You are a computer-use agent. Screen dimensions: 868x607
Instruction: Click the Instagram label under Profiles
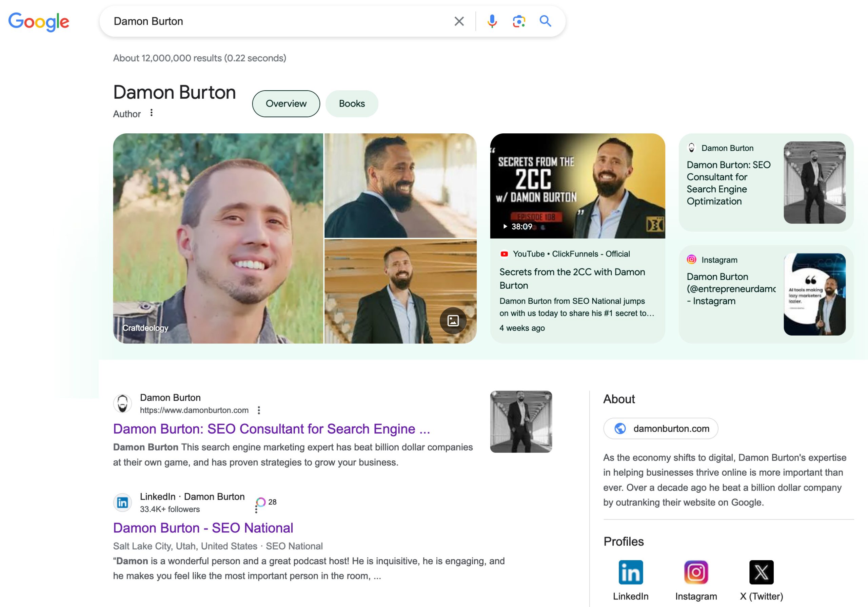(x=696, y=596)
